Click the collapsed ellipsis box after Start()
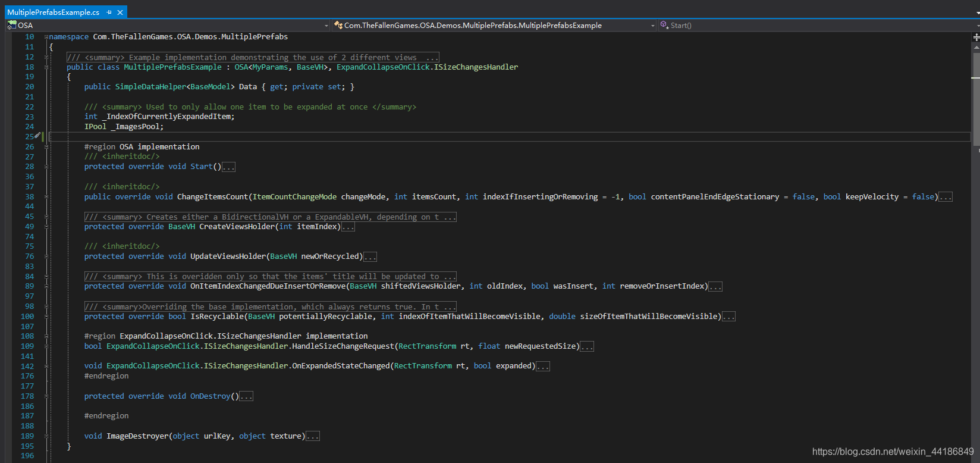The height and width of the screenshot is (463, 980). (x=229, y=167)
